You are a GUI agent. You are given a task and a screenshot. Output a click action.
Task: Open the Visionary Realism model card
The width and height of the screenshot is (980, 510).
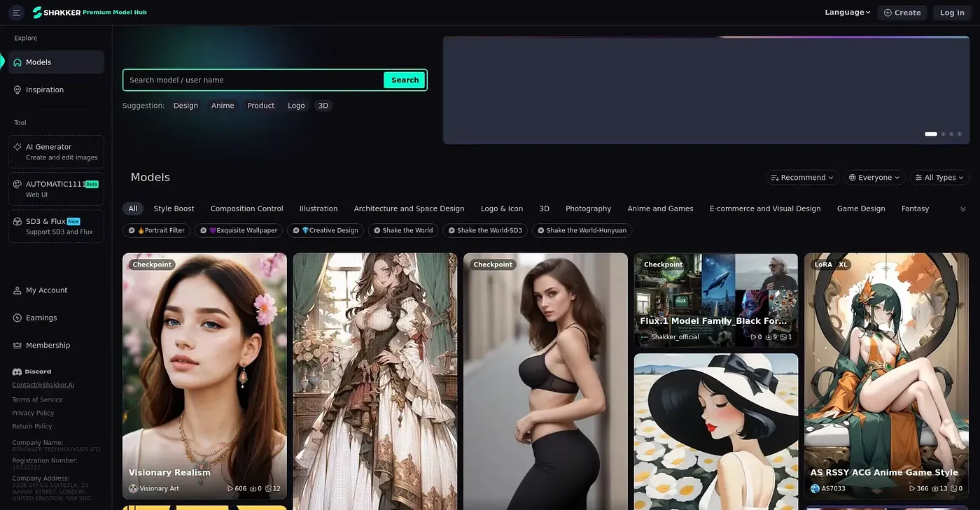coord(204,376)
